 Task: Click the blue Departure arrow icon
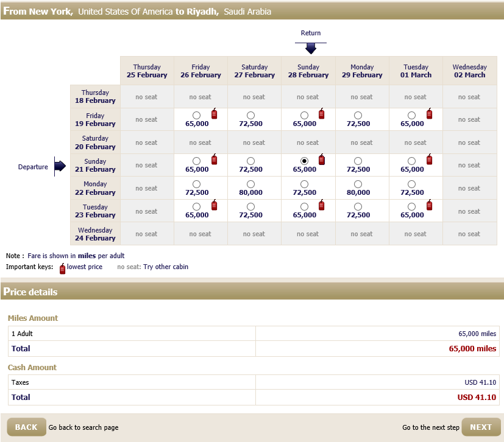pyautogui.click(x=60, y=166)
